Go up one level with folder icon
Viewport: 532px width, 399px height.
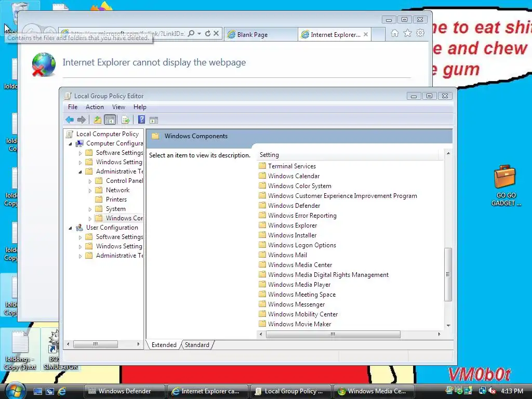[x=97, y=120]
